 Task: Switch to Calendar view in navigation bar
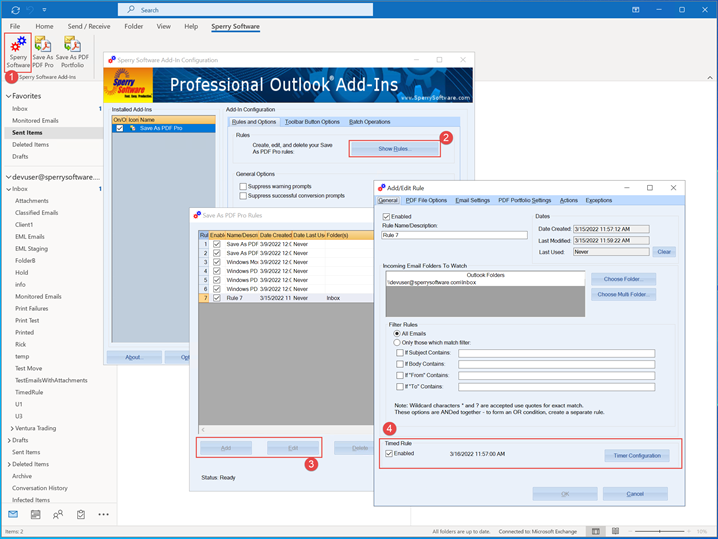[35, 514]
